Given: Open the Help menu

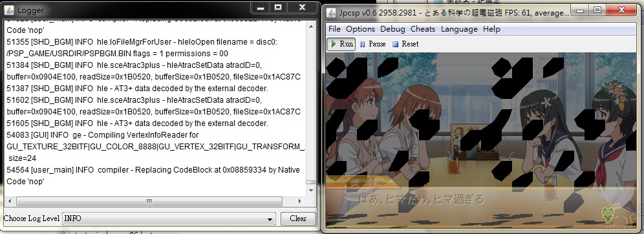Looking at the screenshot, I should [x=491, y=29].
